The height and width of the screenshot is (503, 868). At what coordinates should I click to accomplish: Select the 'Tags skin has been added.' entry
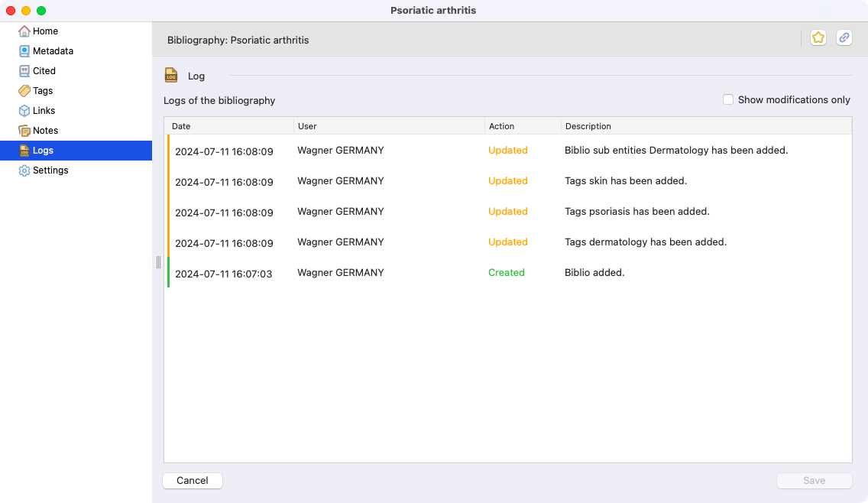pyautogui.click(x=510, y=181)
